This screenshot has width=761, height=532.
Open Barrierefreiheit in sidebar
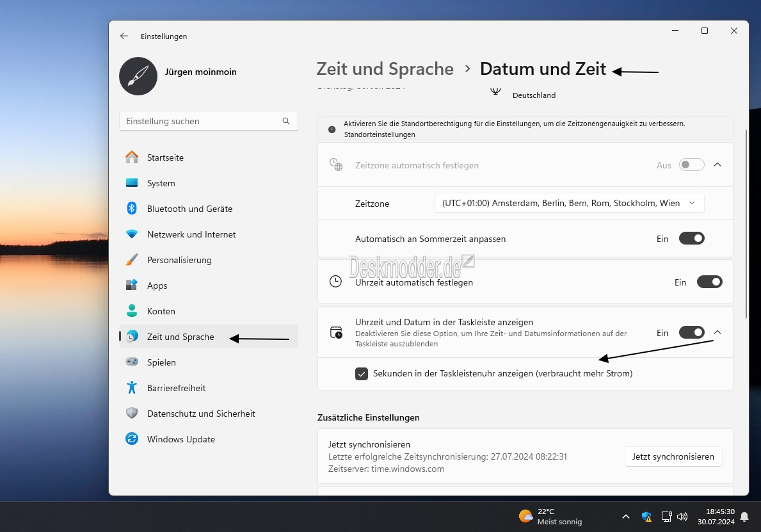pyautogui.click(x=209, y=388)
